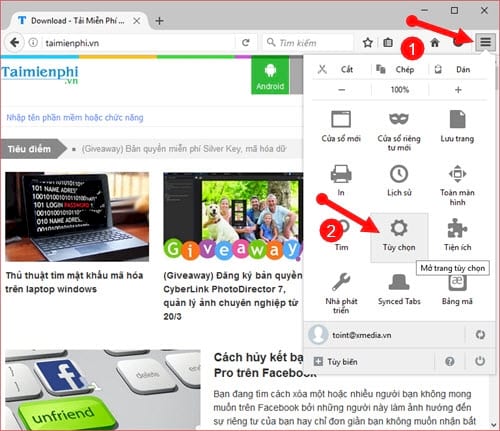Open CyberLink PhotoDirector 7 giveaway link
The width and height of the screenshot is (500, 431).
(x=233, y=296)
